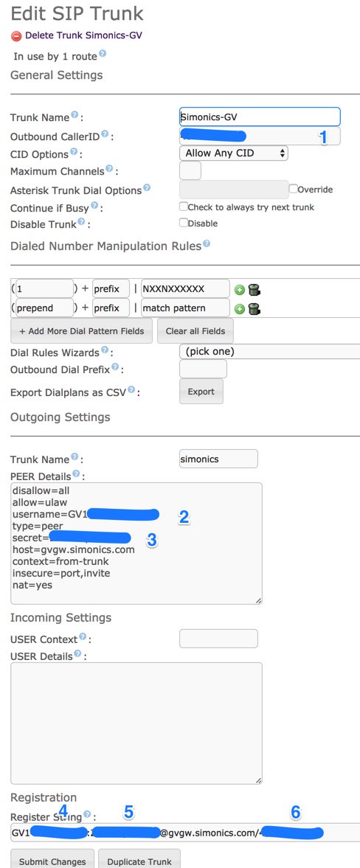Screen dimensions: 360x868
Task: Click USER Details help icon
Action: 77,654
